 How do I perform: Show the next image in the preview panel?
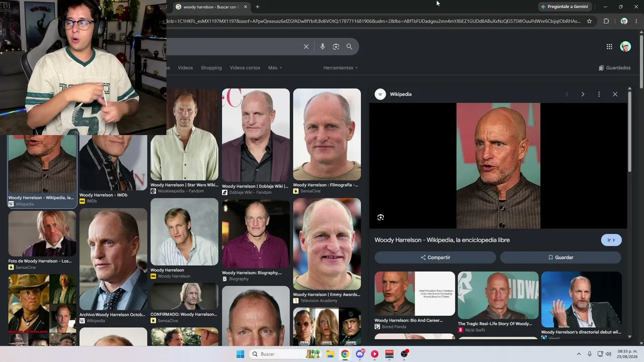click(x=583, y=95)
